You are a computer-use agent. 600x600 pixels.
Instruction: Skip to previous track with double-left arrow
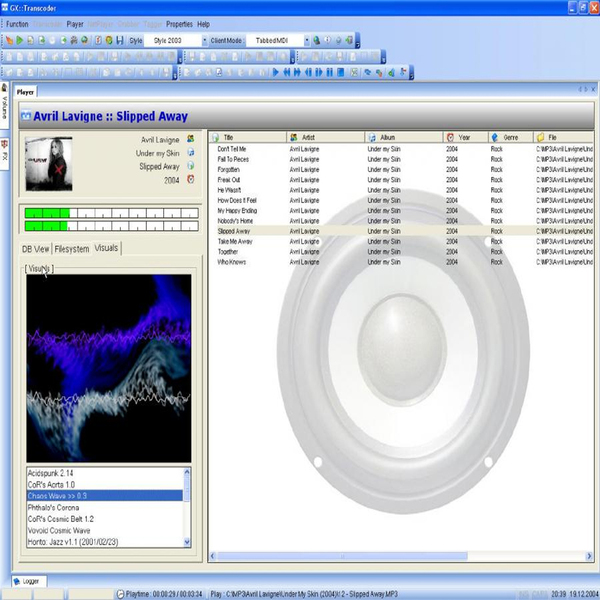(x=287, y=72)
